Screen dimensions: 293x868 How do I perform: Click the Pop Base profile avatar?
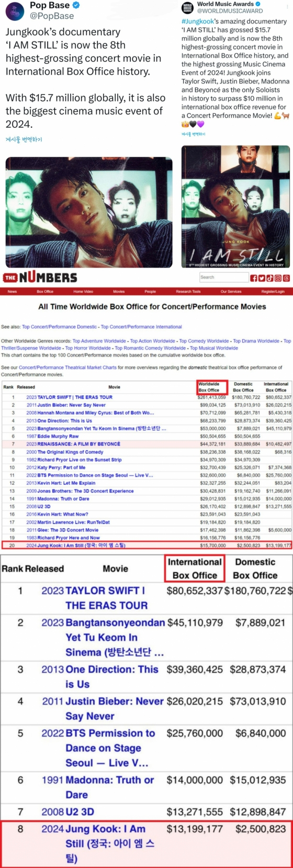[x=13, y=11]
